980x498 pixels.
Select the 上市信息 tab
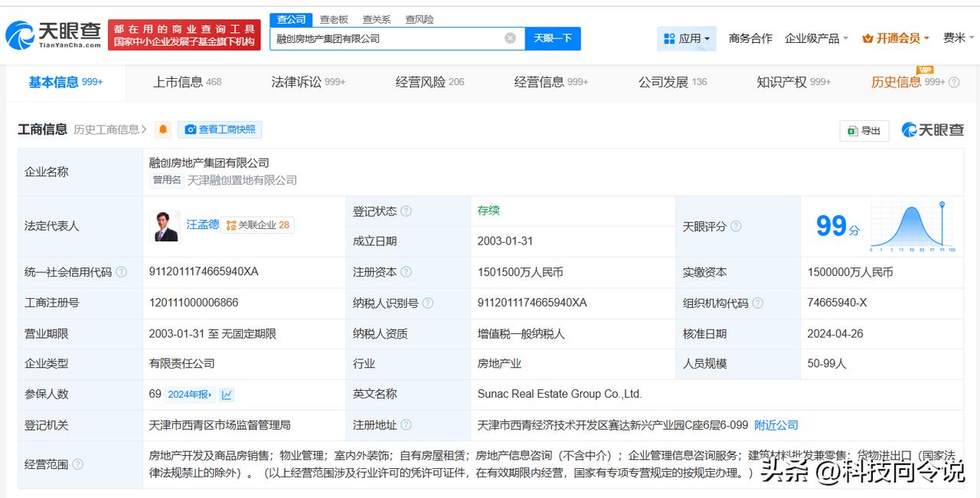[187, 82]
